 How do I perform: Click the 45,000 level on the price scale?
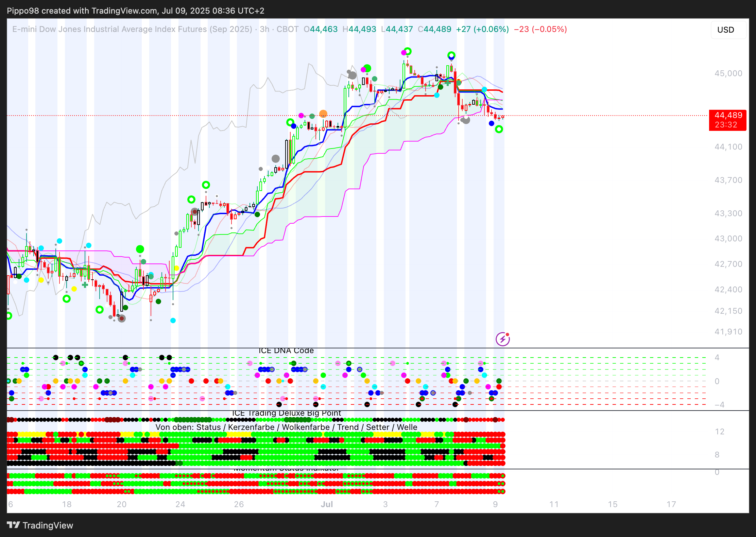coord(728,73)
